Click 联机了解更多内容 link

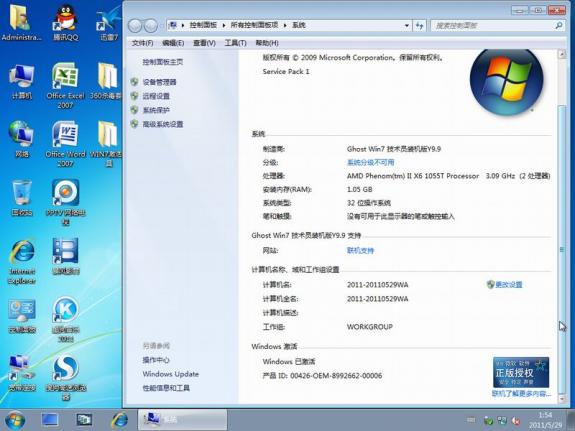521,394
